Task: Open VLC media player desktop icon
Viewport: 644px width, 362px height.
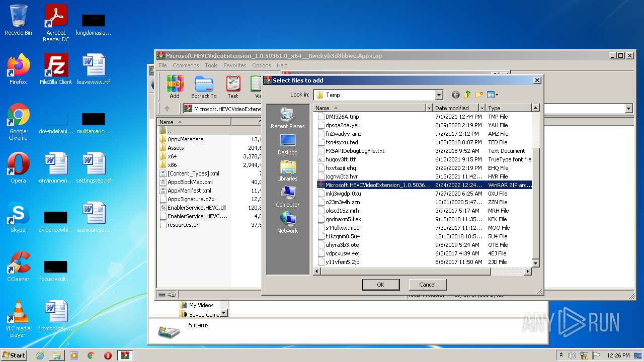Action: (18, 319)
